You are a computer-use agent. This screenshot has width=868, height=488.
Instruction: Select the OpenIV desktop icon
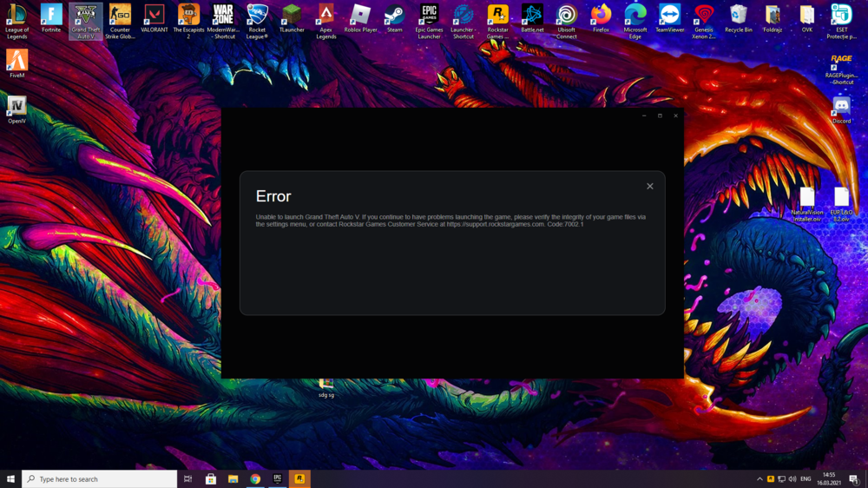click(x=16, y=109)
